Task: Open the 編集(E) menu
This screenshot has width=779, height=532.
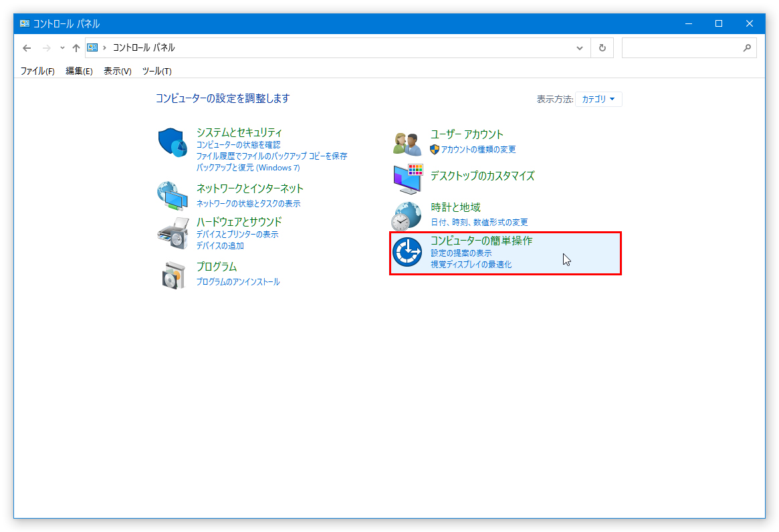Action: [x=79, y=71]
